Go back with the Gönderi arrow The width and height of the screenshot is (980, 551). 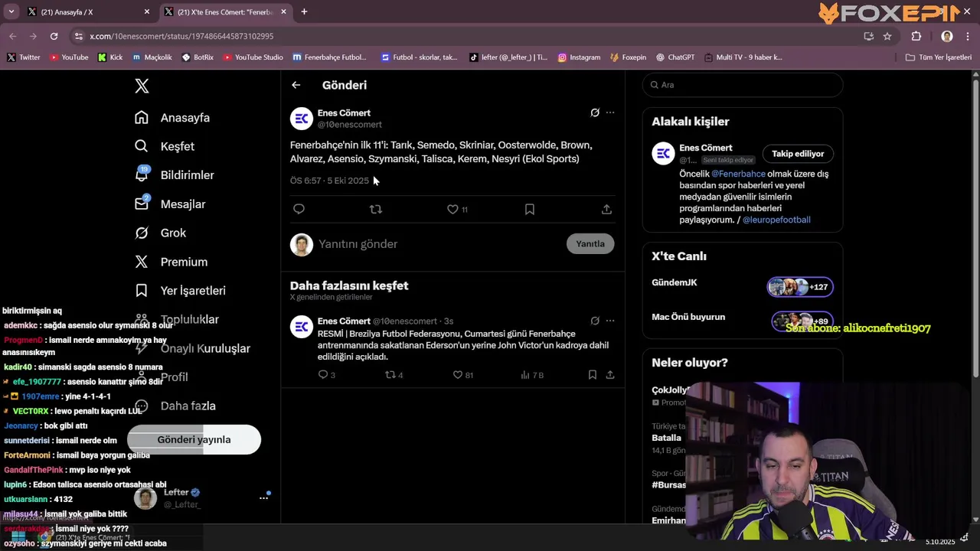tap(296, 85)
